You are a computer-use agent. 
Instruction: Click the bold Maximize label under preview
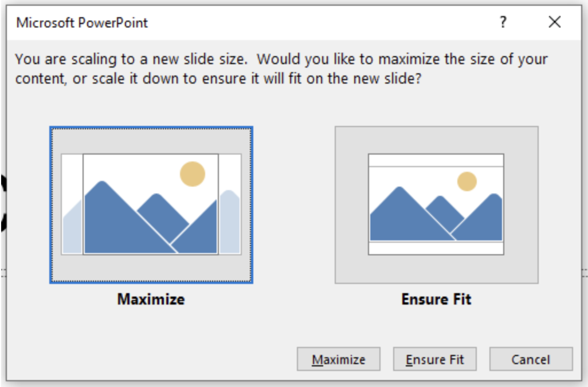[151, 299]
